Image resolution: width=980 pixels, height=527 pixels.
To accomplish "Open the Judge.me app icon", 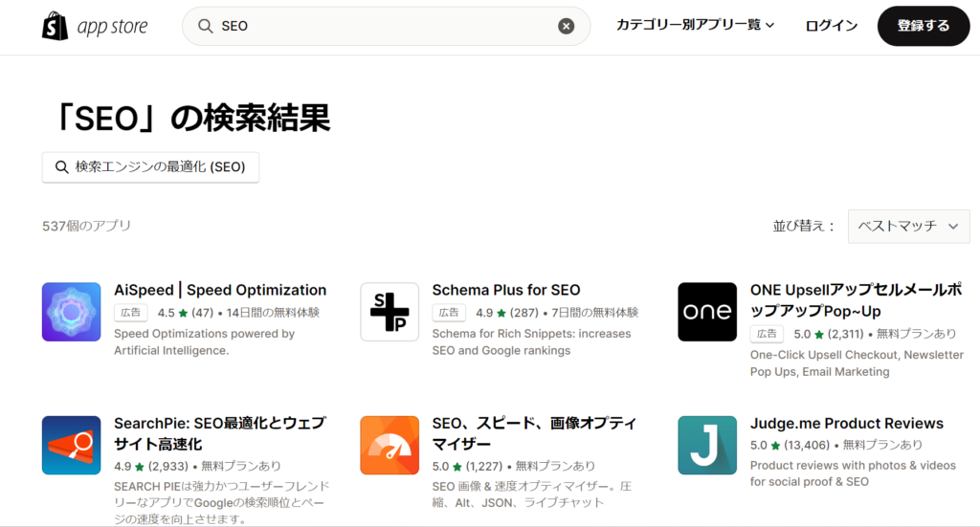I will click(707, 445).
